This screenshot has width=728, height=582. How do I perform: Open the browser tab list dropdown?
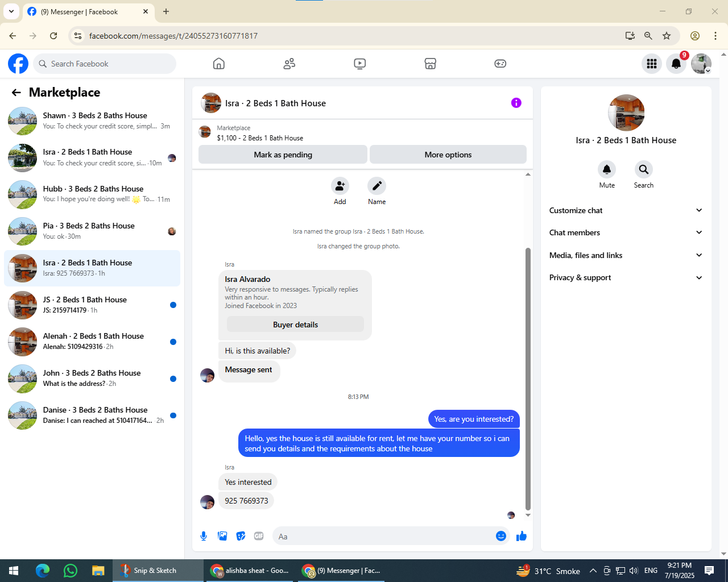coord(11,11)
